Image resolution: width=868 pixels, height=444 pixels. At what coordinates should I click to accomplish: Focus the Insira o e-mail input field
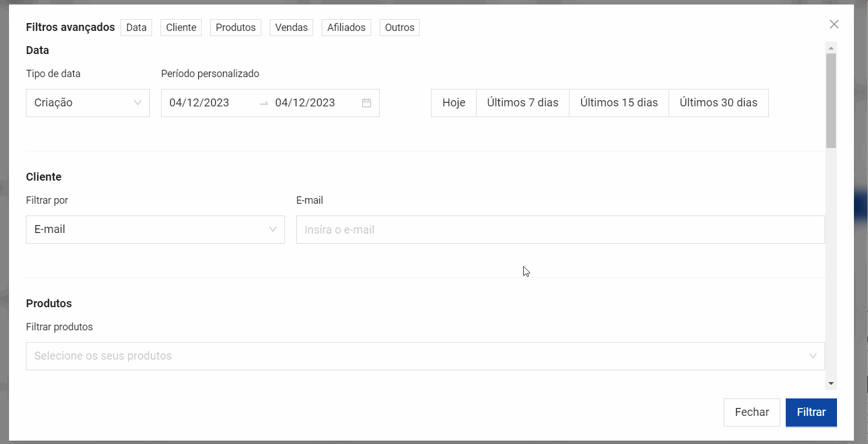(560, 230)
